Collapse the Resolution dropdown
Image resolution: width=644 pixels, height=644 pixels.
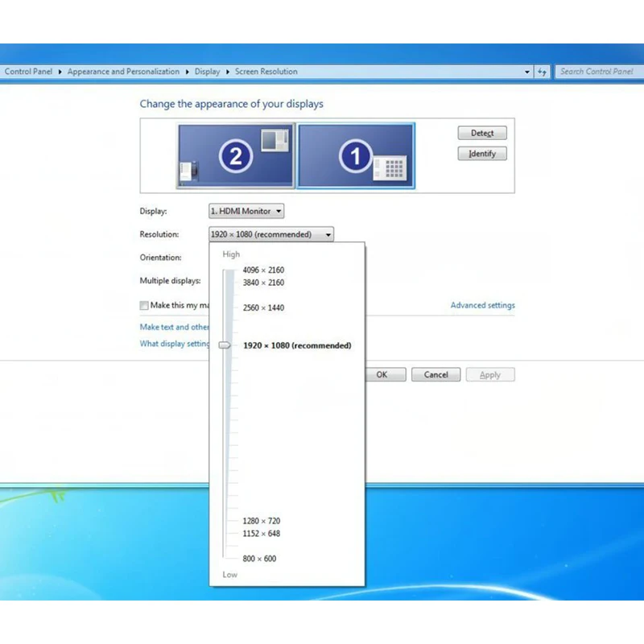[271, 234]
